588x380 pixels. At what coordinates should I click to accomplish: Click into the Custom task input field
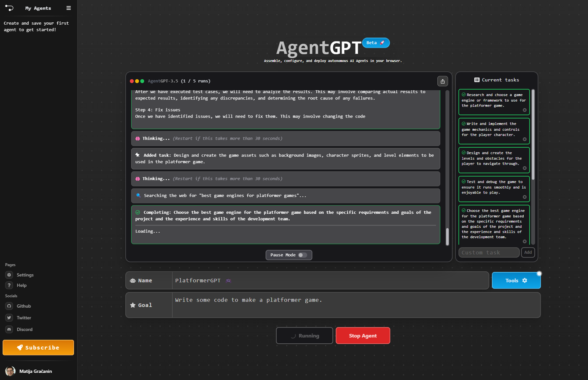click(489, 252)
